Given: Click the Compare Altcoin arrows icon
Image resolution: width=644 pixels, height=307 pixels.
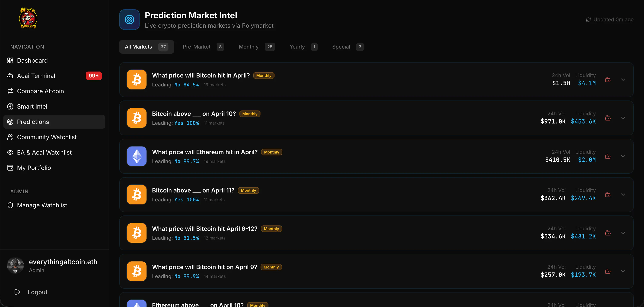Looking at the screenshot, I should pos(10,91).
